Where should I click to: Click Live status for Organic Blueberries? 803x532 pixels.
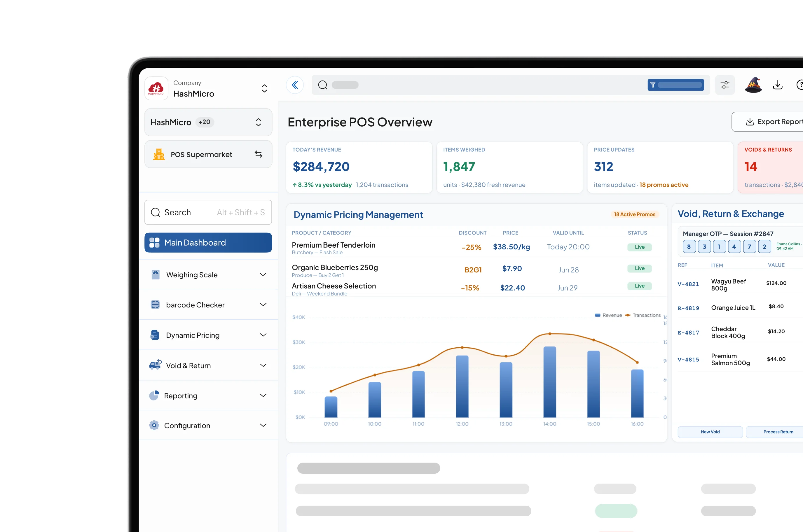click(x=639, y=268)
